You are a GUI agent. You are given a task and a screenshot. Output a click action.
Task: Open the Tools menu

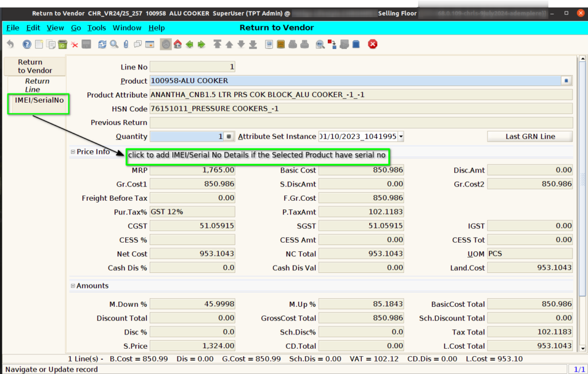click(96, 28)
